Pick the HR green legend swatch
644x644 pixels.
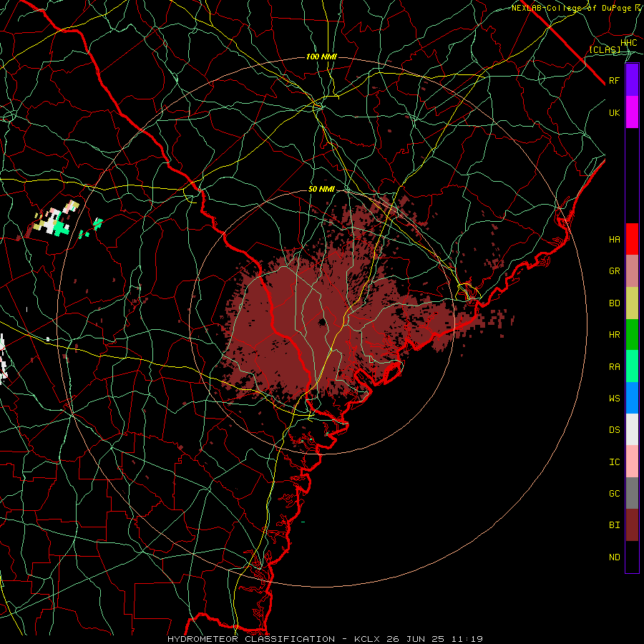click(x=632, y=335)
